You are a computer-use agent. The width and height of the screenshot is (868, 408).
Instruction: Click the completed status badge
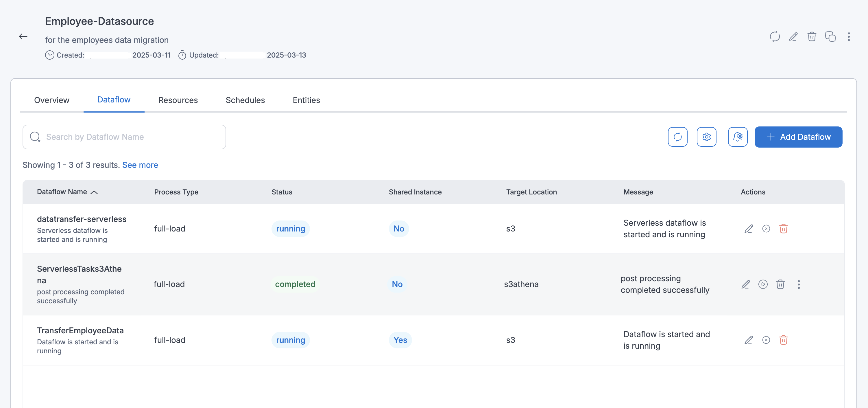tap(295, 284)
